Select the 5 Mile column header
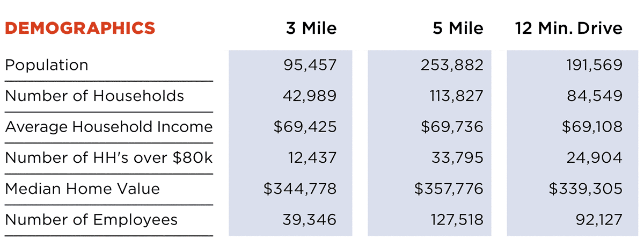The image size is (644, 245). (x=458, y=28)
